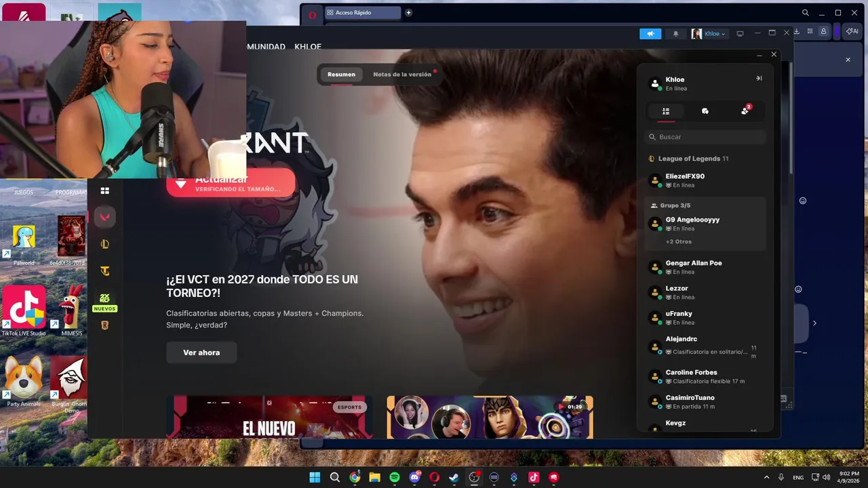This screenshot has width=868, height=488.
Task: Select friend CasimiroTuano
Action: click(705, 402)
